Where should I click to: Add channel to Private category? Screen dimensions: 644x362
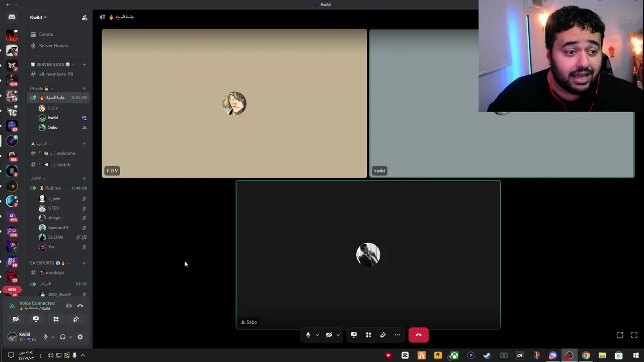click(x=84, y=88)
